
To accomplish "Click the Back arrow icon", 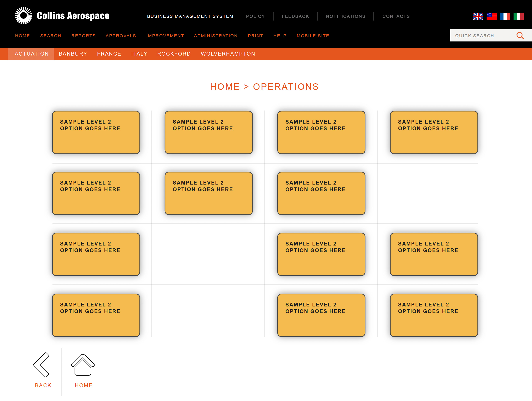I will coord(41,365).
